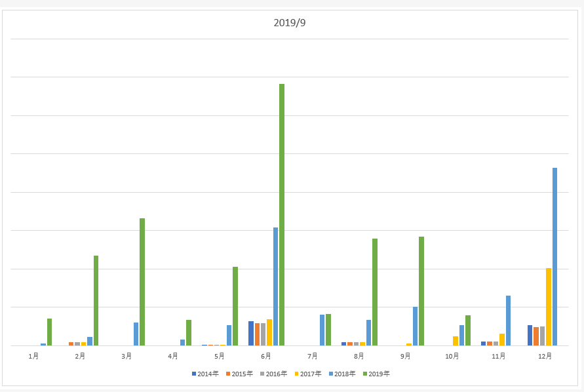This screenshot has width=584, height=392.
Task: Select the light blue 2018 bar in 3月
Action: [x=136, y=334]
